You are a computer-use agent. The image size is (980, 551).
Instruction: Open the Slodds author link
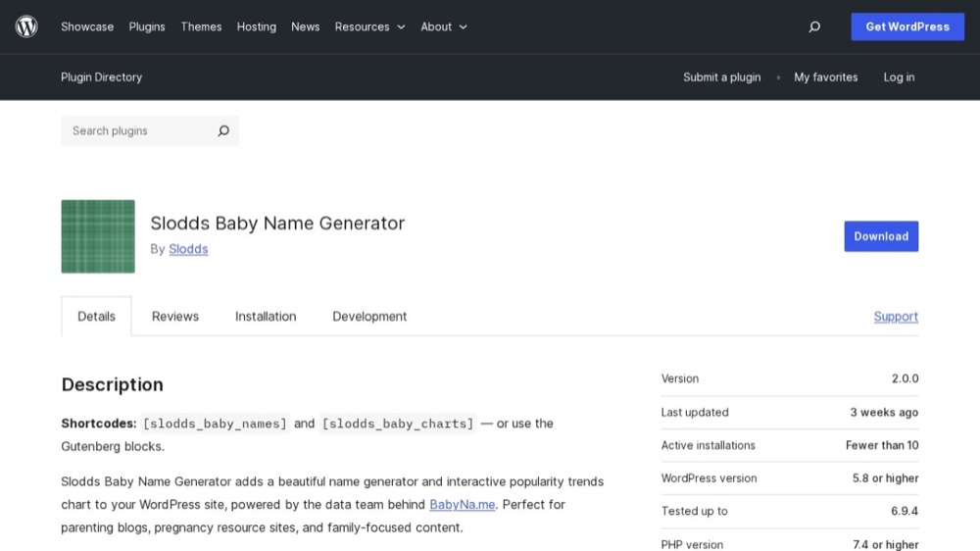click(188, 249)
